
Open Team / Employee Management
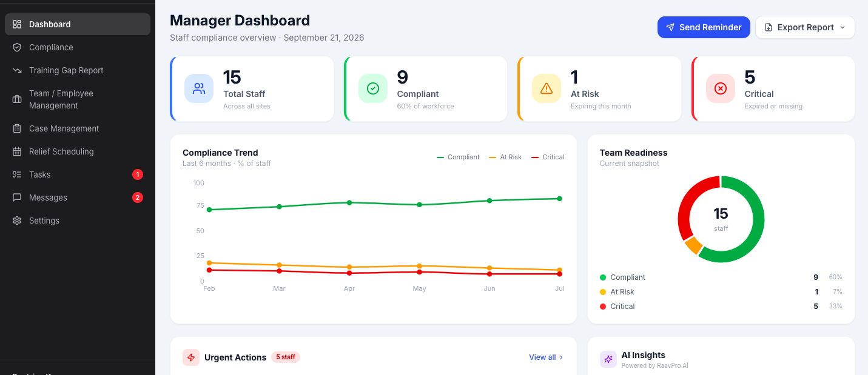coord(78,99)
